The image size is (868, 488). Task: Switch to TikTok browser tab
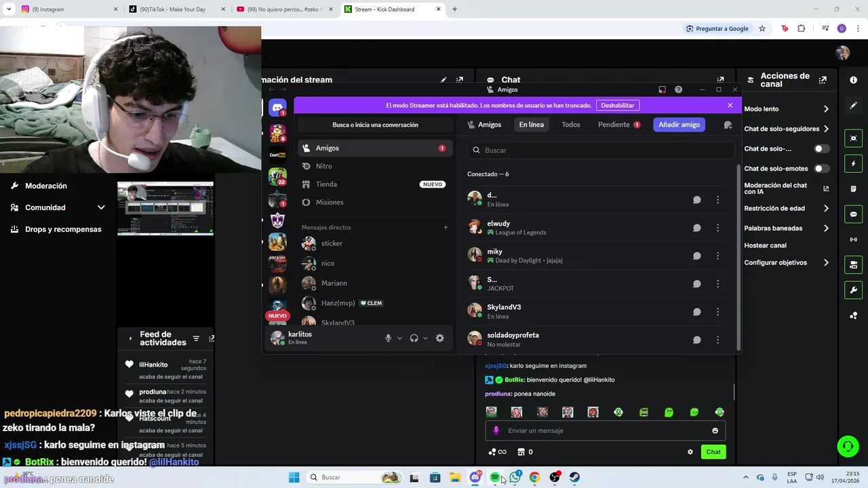point(176,9)
